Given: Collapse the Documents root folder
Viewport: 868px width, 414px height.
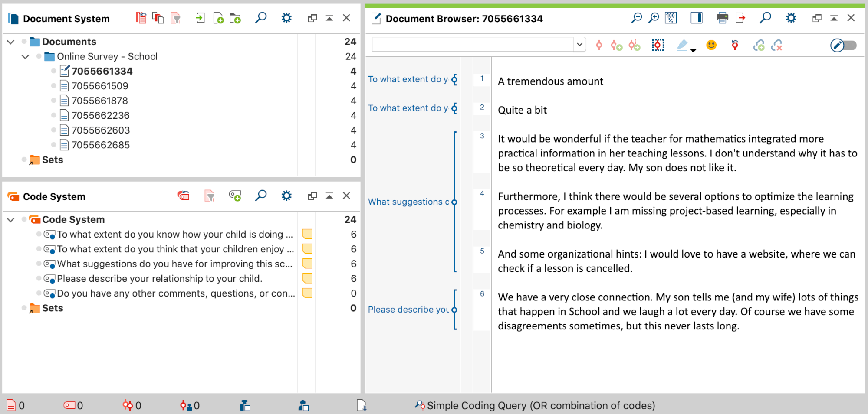Looking at the screenshot, I should (11, 42).
